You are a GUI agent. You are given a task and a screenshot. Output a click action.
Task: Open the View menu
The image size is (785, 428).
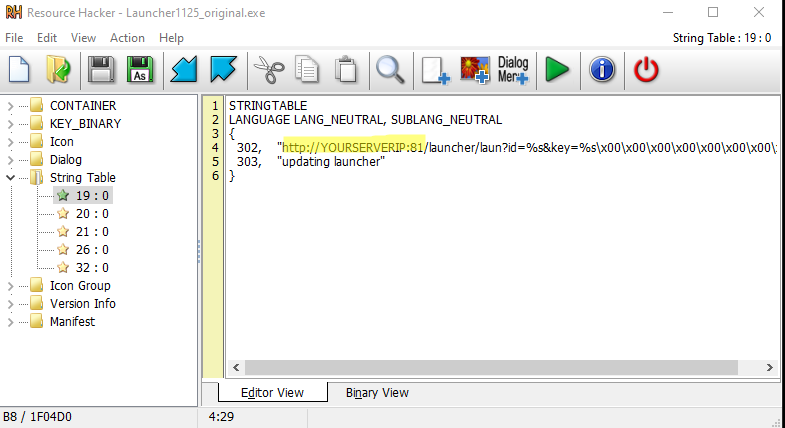pos(83,38)
